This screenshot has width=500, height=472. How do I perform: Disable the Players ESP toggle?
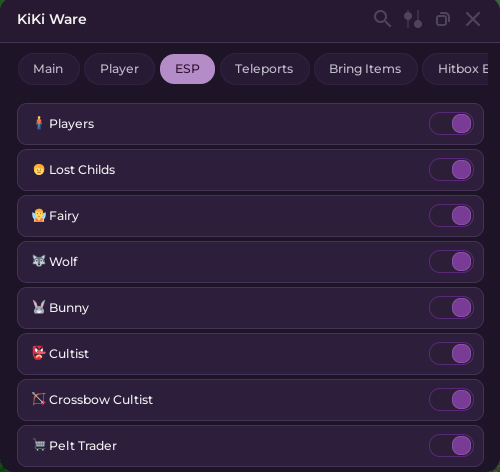pyautogui.click(x=451, y=124)
